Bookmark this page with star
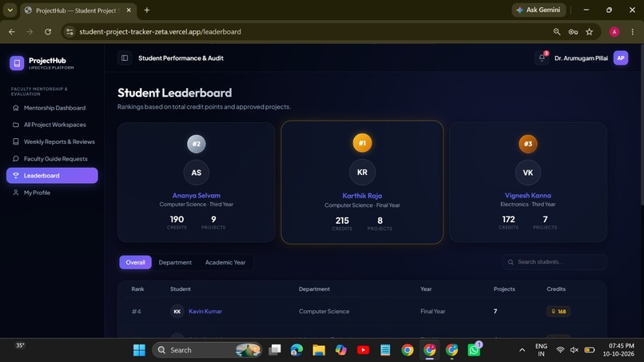This screenshot has width=644, height=362. pos(590,32)
